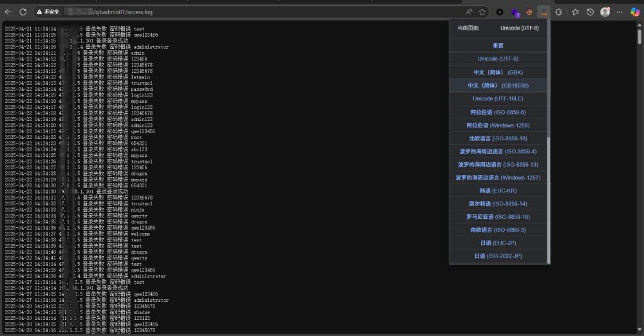
Task: Launch Copilot from the toolbar
Action: 634,12
